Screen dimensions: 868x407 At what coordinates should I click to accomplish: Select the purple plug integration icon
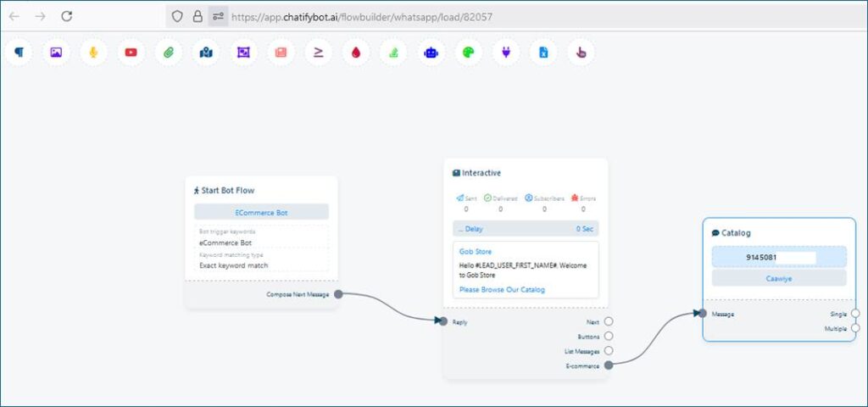click(506, 53)
